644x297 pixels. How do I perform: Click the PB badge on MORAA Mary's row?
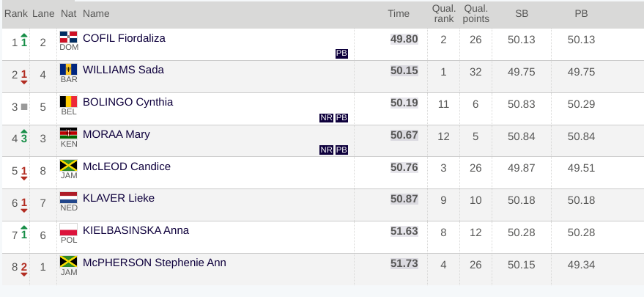341,150
